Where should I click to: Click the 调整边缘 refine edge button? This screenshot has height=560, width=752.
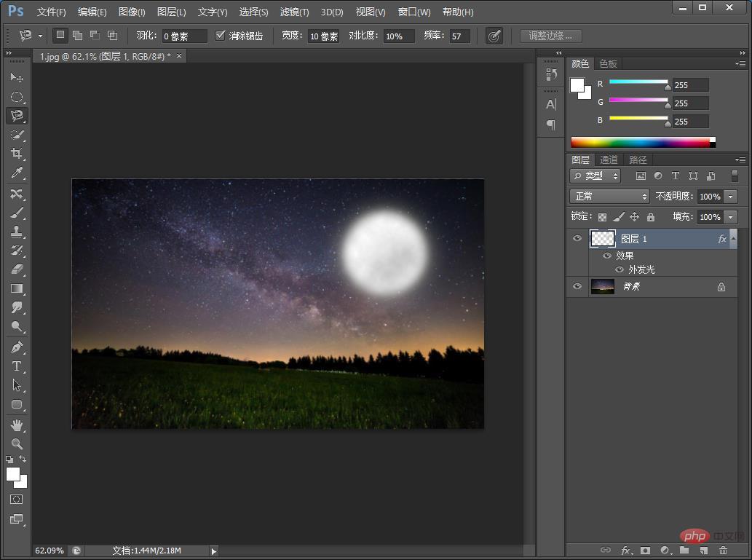(550, 36)
